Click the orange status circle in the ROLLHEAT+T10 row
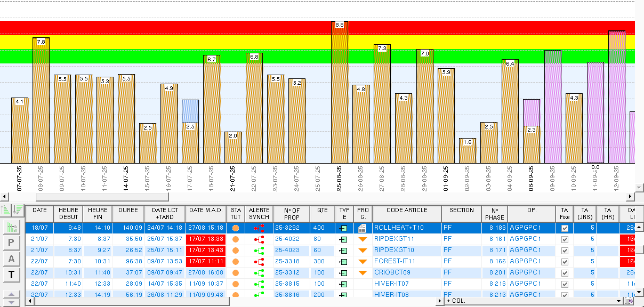The image size is (644, 307). (x=236, y=228)
